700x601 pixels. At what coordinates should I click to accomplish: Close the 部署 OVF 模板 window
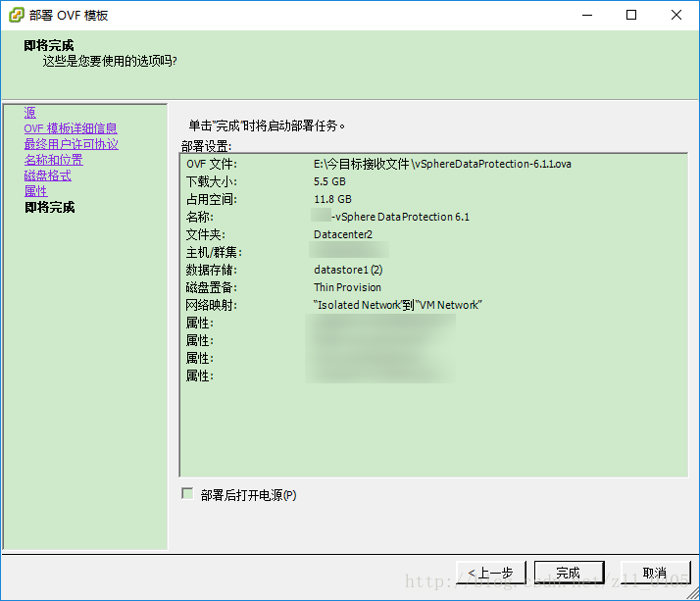pos(676,15)
